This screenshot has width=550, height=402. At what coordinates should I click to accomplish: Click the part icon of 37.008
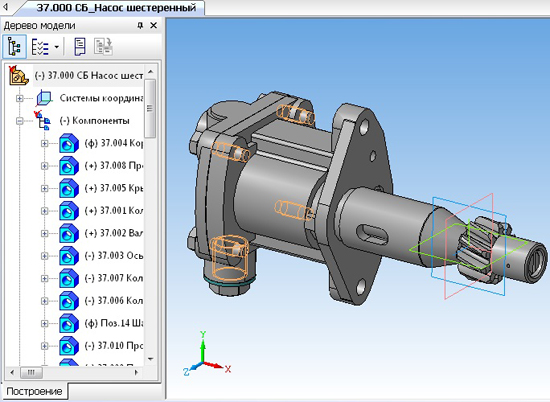coord(69,166)
